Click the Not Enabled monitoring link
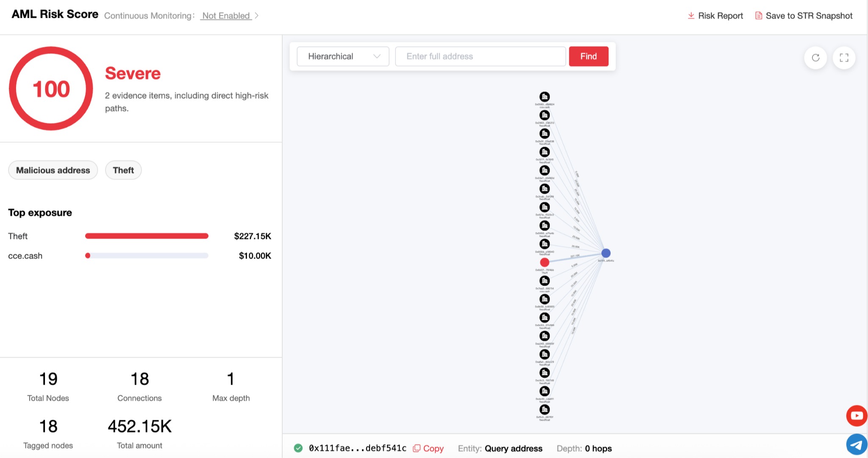The width and height of the screenshot is (868, 458). [x=226, y=16]
